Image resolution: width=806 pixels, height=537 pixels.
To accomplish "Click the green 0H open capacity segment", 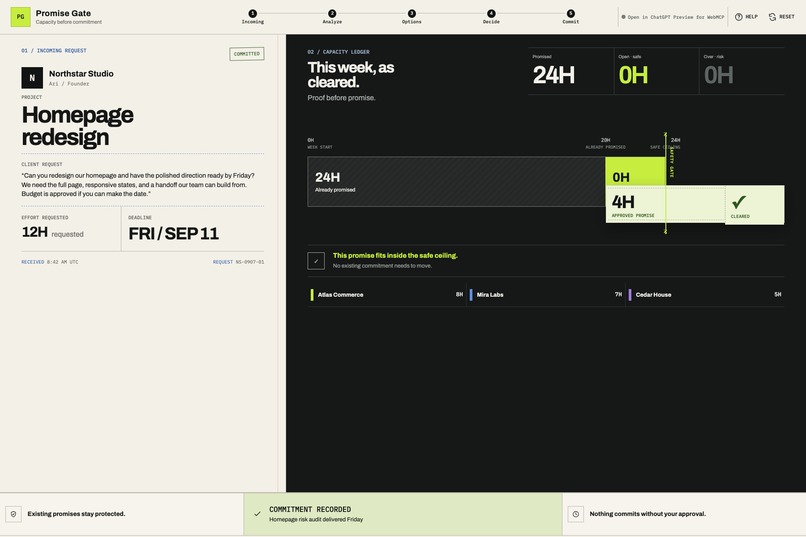I will [x=635, y=172].
